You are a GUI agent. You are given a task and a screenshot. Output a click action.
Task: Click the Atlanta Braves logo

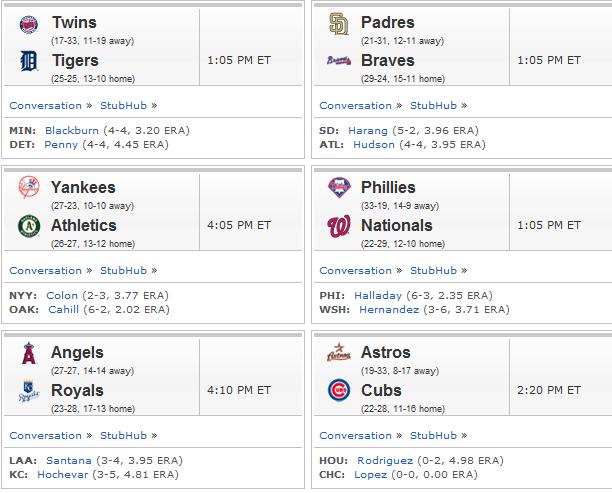(x=338, y=61)
